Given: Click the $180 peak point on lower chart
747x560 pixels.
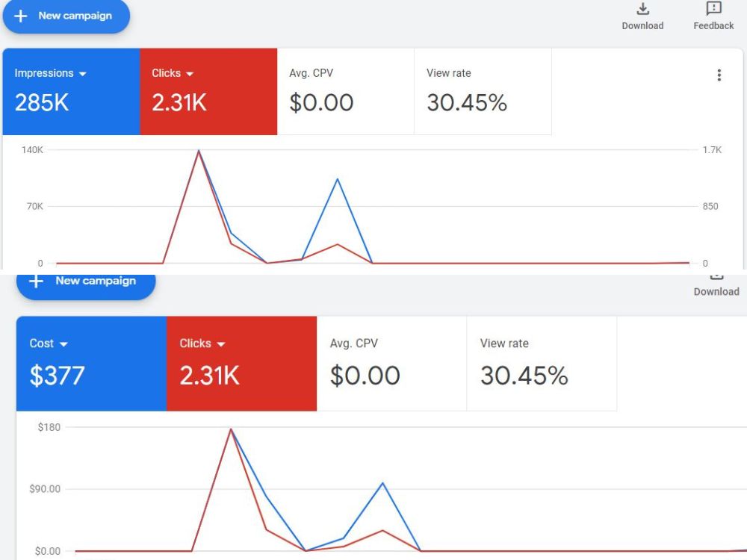Looking at the screenshot, I should [231, 429].
